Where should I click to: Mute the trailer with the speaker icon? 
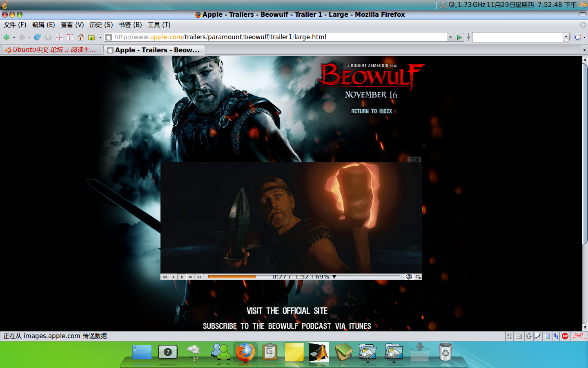pos(409,277)
